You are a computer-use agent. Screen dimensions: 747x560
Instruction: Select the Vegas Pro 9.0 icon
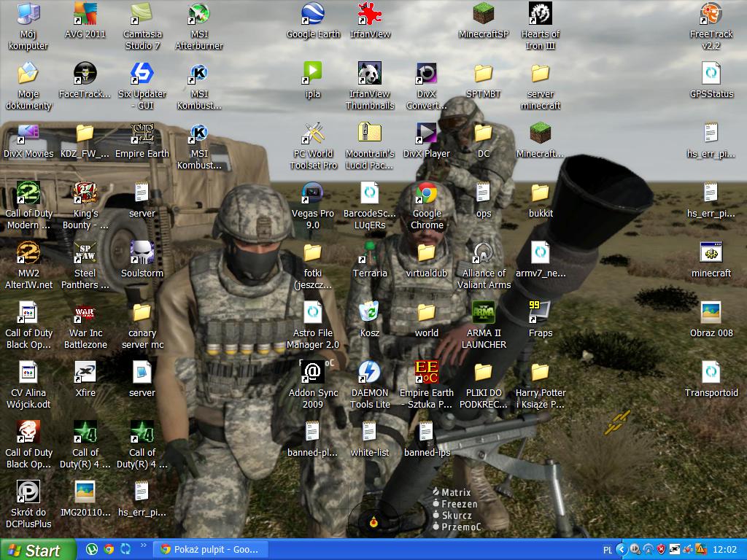(313, 194)
